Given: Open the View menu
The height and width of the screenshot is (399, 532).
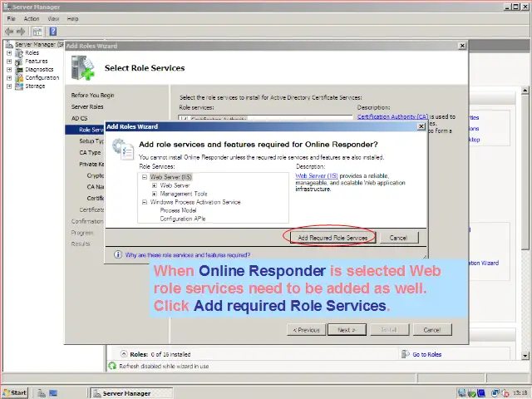Looking at the screenshot, I should pyautogui.click(x=53, y=18).
